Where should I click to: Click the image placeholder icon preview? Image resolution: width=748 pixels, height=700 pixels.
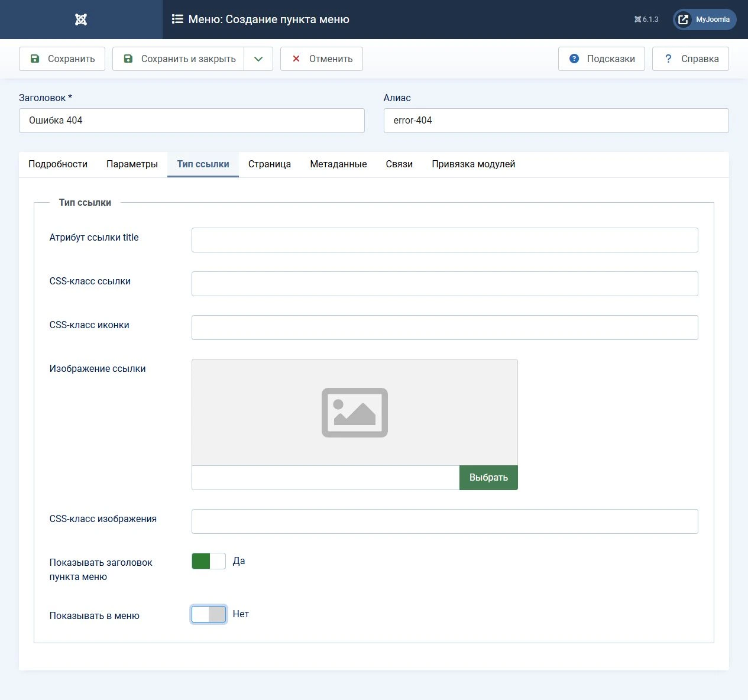coord(355,413)
